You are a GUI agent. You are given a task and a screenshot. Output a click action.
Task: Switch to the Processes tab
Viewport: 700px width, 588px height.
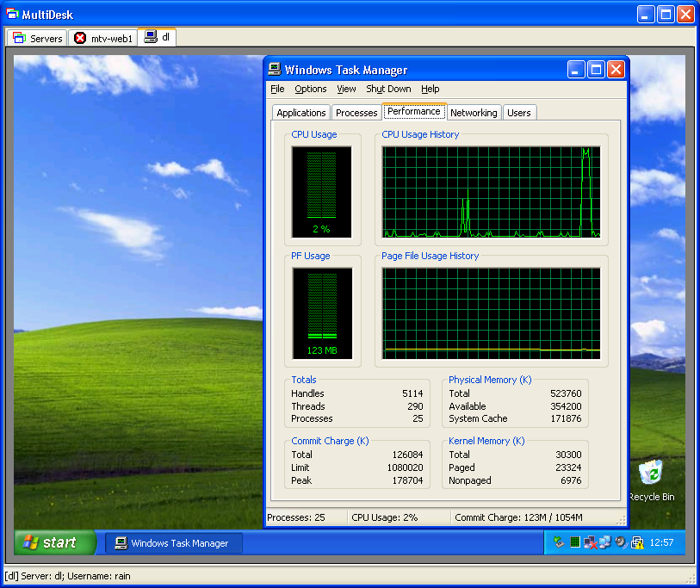coord(356,113)
